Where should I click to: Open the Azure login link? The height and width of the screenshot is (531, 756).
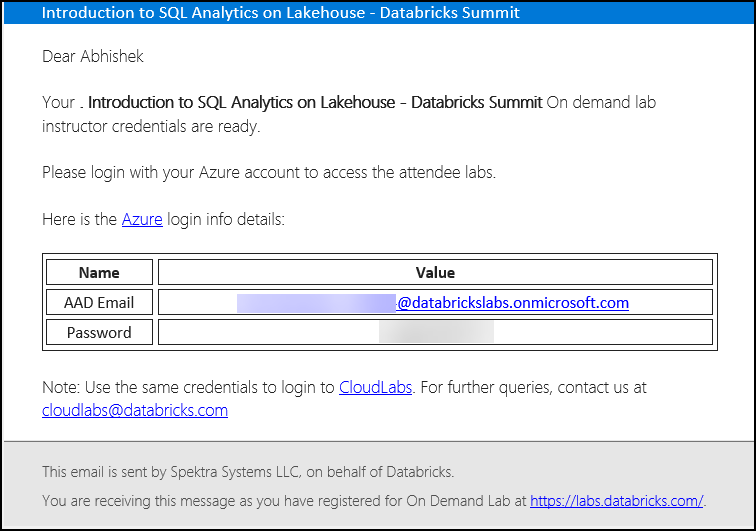pos(142,219)
